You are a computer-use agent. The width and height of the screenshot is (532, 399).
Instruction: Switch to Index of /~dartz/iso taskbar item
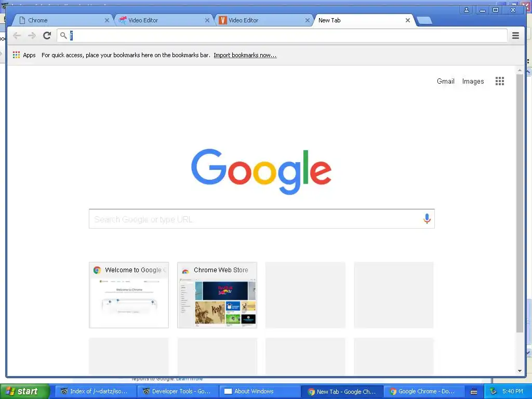[x=95, y=391]
